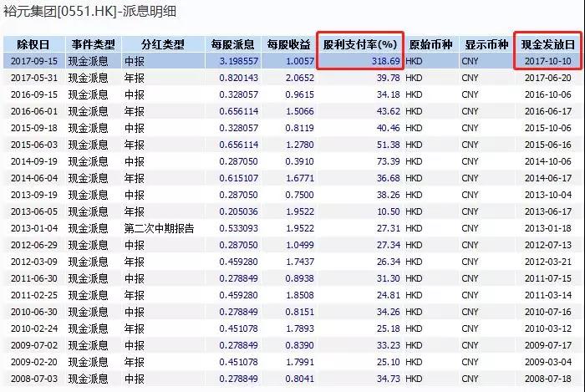Click the earnings value 0.8041

(299, 379)
